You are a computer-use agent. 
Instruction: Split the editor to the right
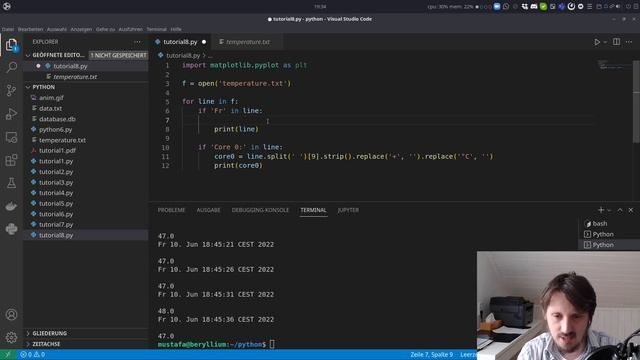(x=616, y=42)
